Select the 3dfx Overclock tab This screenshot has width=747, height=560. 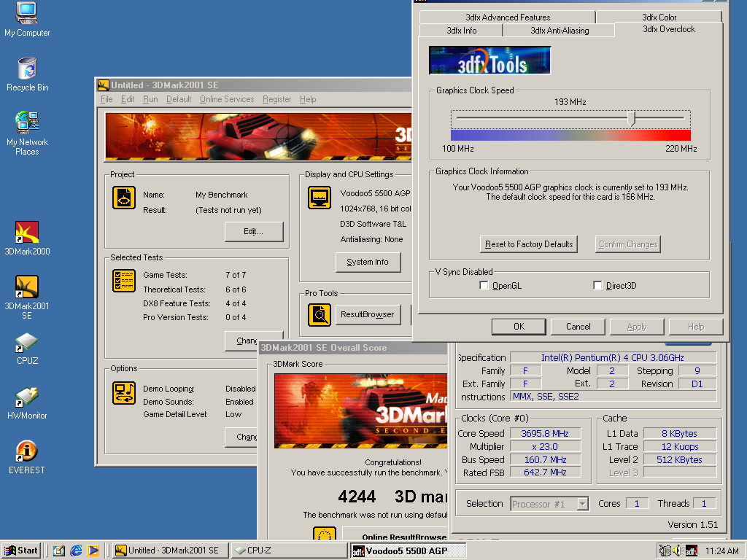click(669, 29)
